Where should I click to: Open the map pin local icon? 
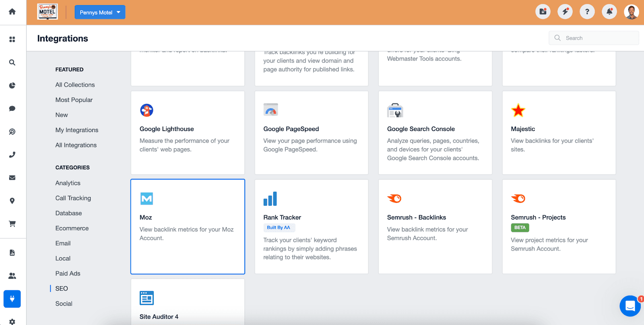(12, 201)
